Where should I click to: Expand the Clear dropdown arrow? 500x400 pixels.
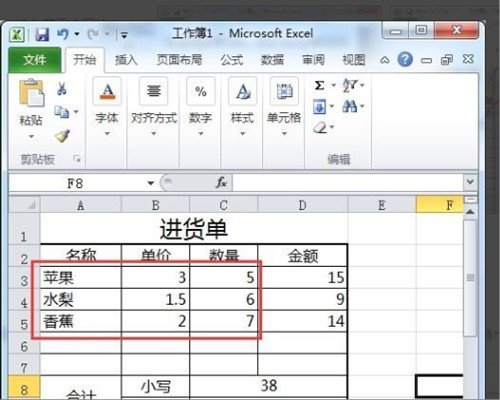332,127
